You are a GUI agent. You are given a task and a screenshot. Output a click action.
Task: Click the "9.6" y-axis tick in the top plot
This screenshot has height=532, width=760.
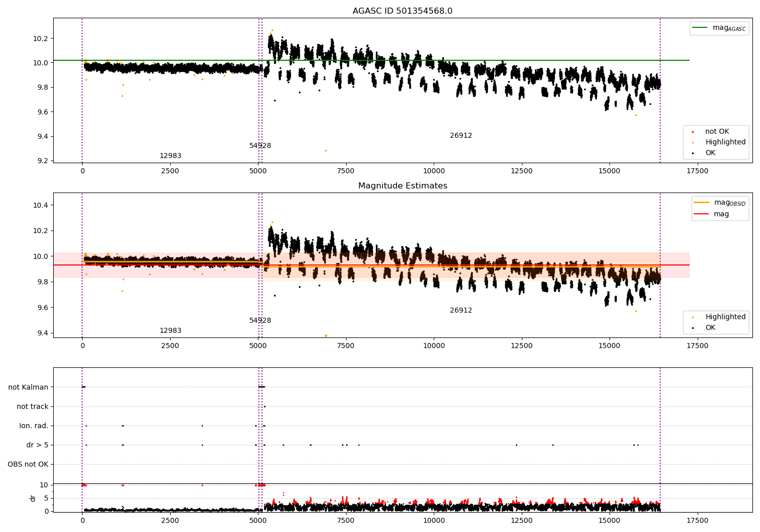(43, 112)
